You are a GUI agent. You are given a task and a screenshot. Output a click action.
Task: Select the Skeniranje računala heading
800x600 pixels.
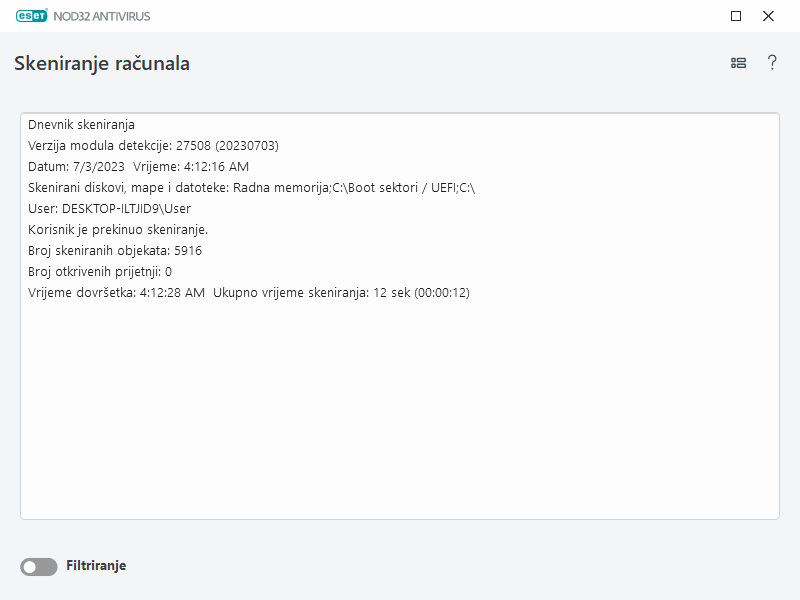pos(101,62)
